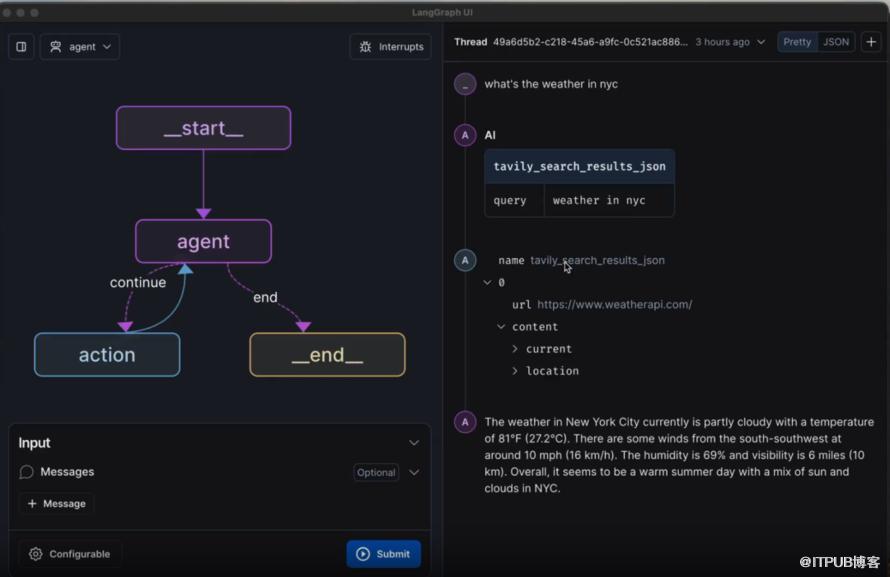Expand the current tree node
This screenshot has height=577, width=890.
[x=515, y=349]
